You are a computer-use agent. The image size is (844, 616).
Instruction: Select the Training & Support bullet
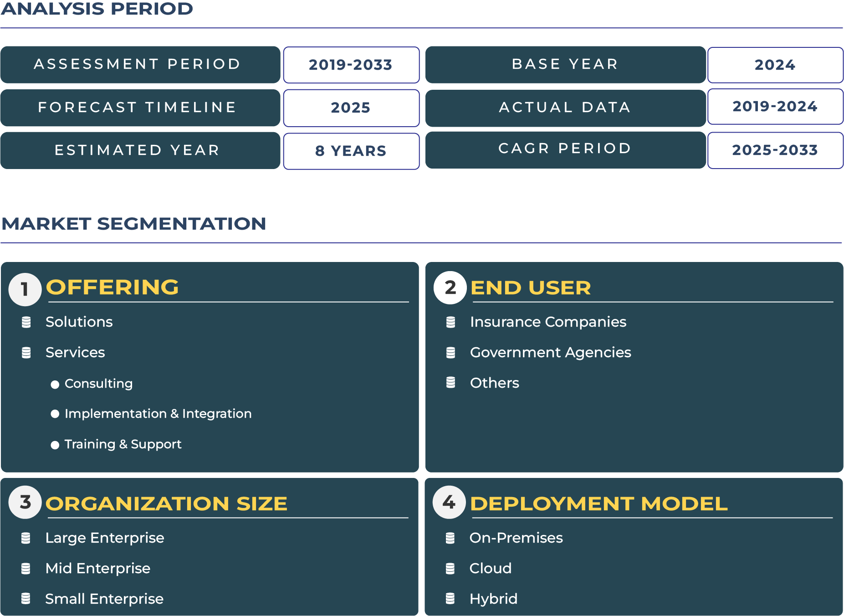click(x=55, y=445)
